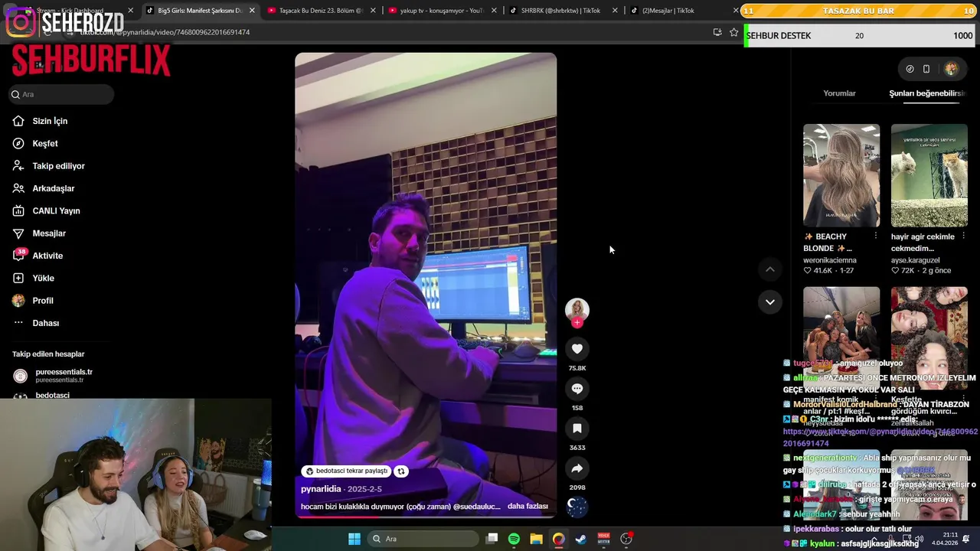
Task: Save the video with the bookmark icon
Action: [x=577, y=429]
